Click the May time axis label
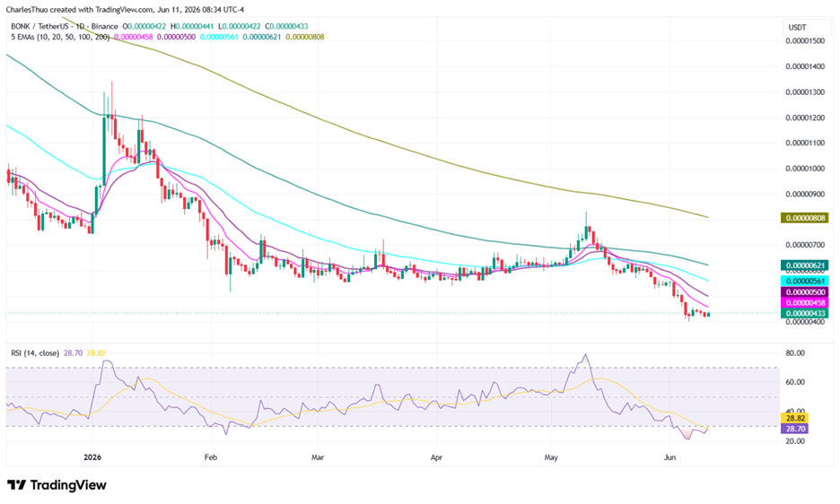Image resolution: width=840 pixels, height=504 pixels. tap(551, 457)
